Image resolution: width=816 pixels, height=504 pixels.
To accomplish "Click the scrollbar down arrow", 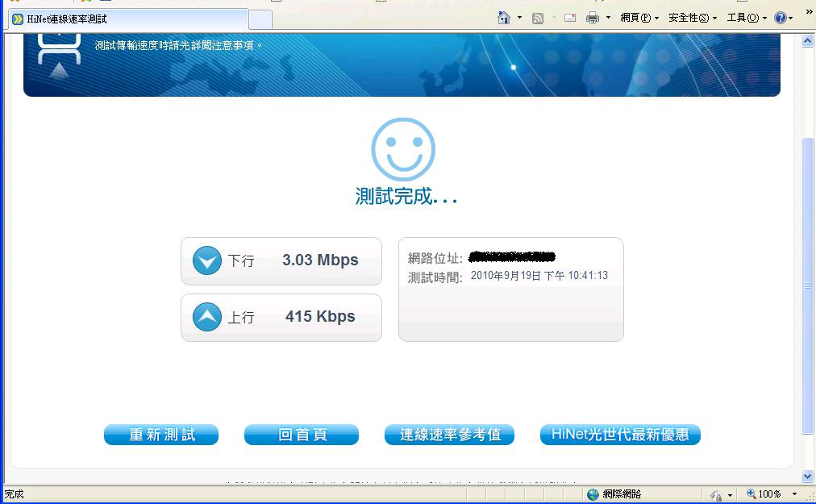I will tap(808, 476).
